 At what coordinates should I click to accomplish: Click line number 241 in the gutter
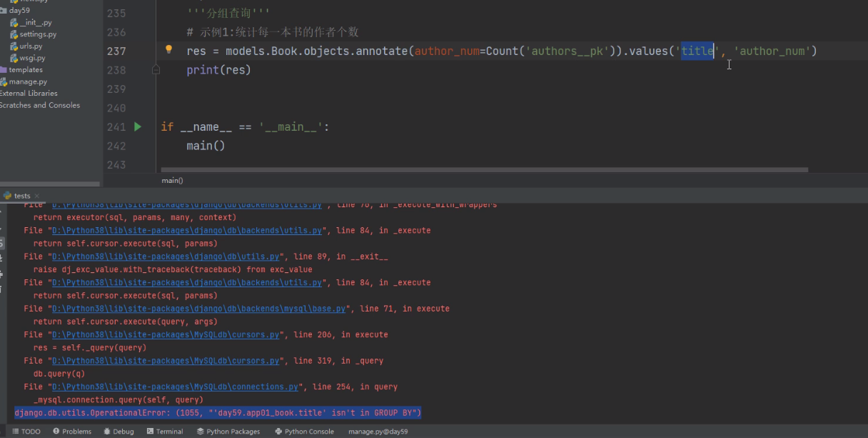pos(116,126)
